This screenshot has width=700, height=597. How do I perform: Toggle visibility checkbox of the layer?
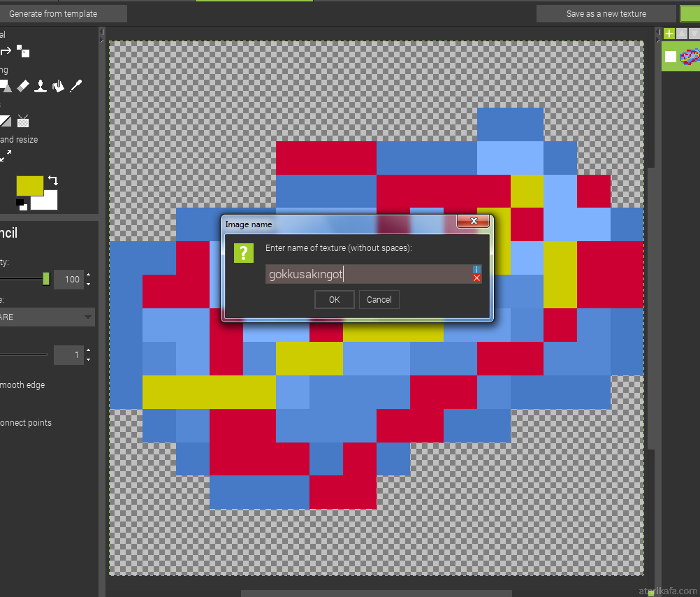click(671, 57)
